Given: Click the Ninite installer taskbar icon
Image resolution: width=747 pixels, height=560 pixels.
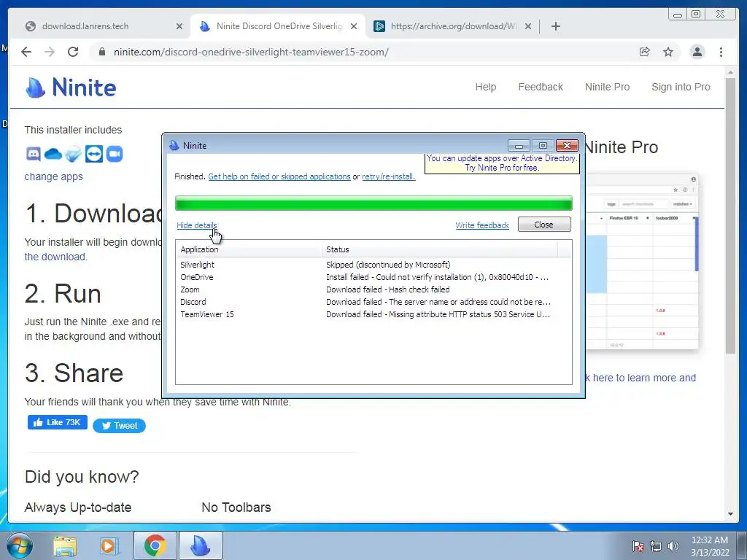Looking at the screenshot, I should click(x=201, y=545).
